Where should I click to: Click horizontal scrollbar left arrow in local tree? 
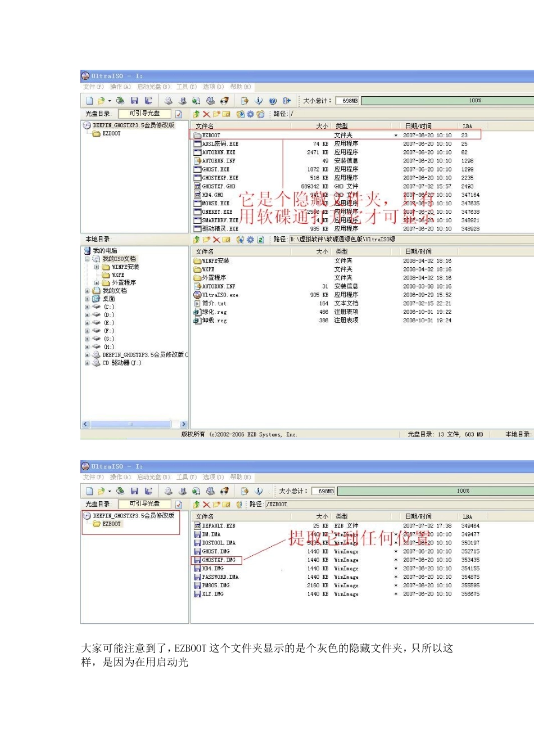(85, 424)
